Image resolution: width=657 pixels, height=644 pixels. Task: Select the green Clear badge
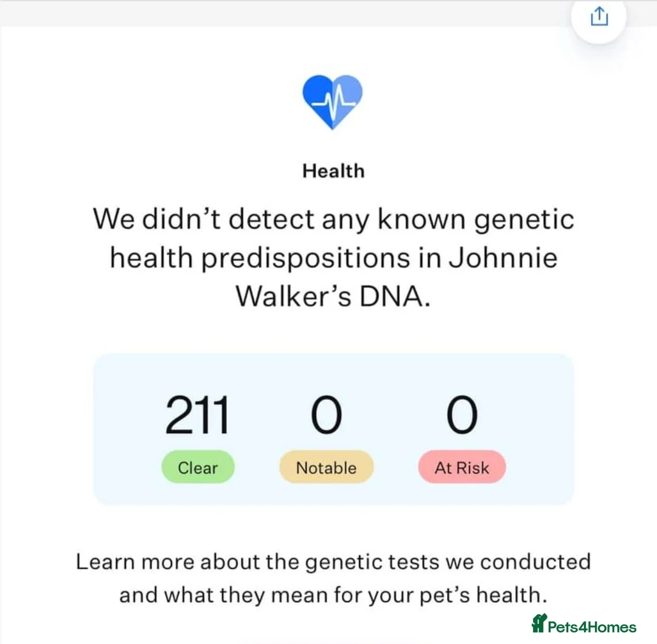click(x=198, y=468)
